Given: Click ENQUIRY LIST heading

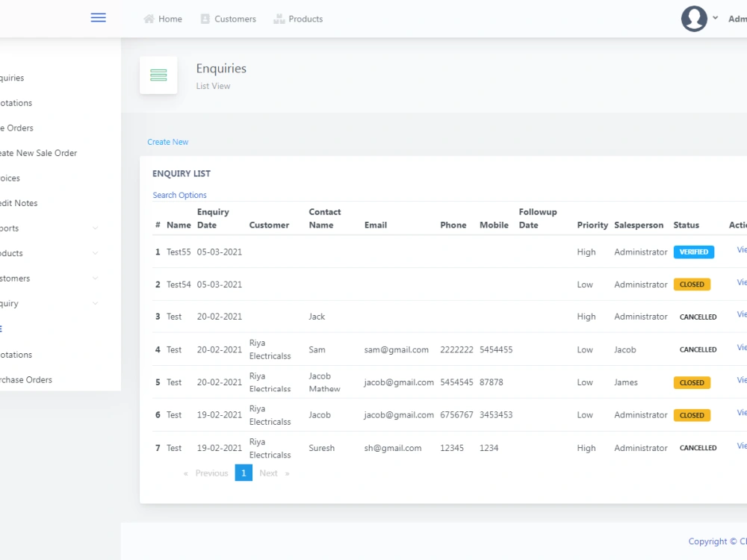Looking at the screenshot, I should click(182, 174).
